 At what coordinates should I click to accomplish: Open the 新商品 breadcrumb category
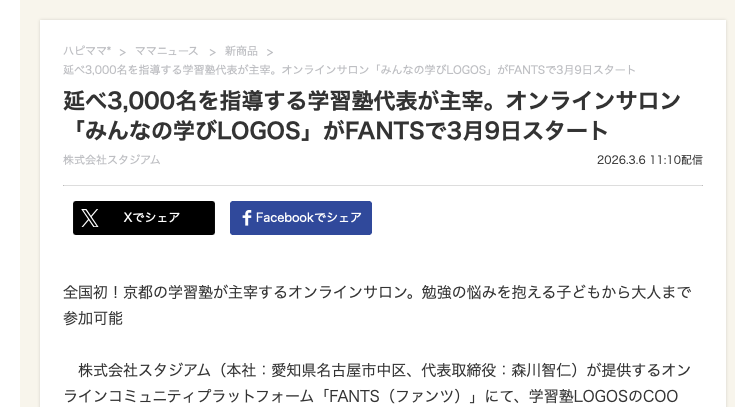(240, 50)
